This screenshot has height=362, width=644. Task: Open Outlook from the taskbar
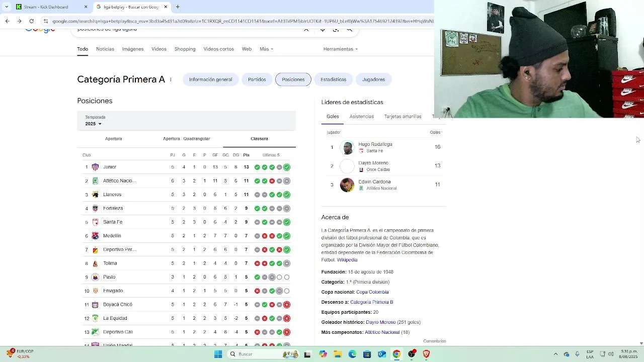(382, 354)
